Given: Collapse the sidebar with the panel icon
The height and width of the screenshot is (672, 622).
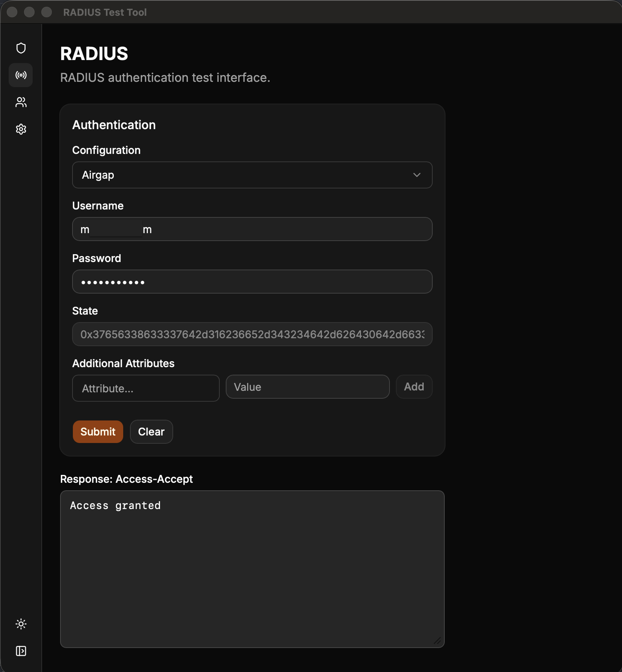Looking at the screenshot, I should pos(21,651).
